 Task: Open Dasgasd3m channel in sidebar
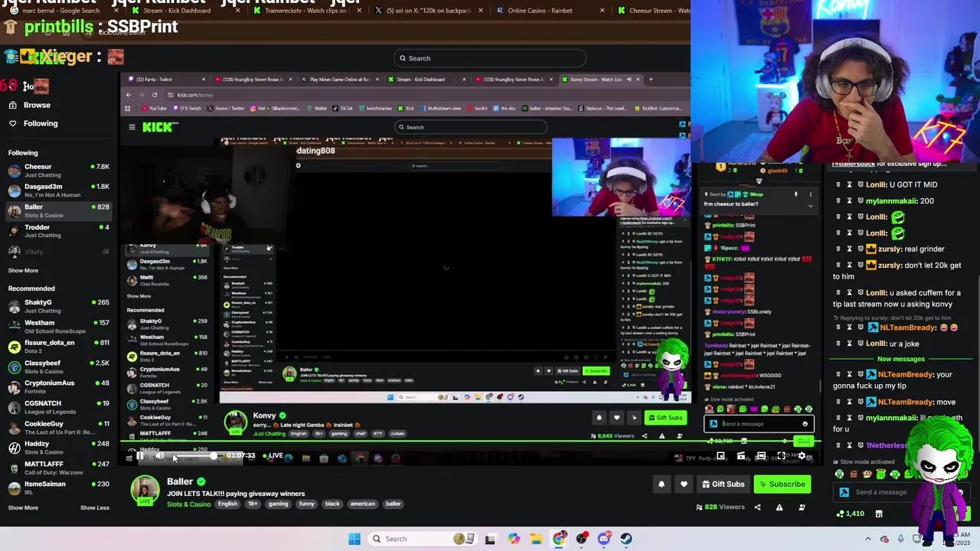(x=58, y=190)
